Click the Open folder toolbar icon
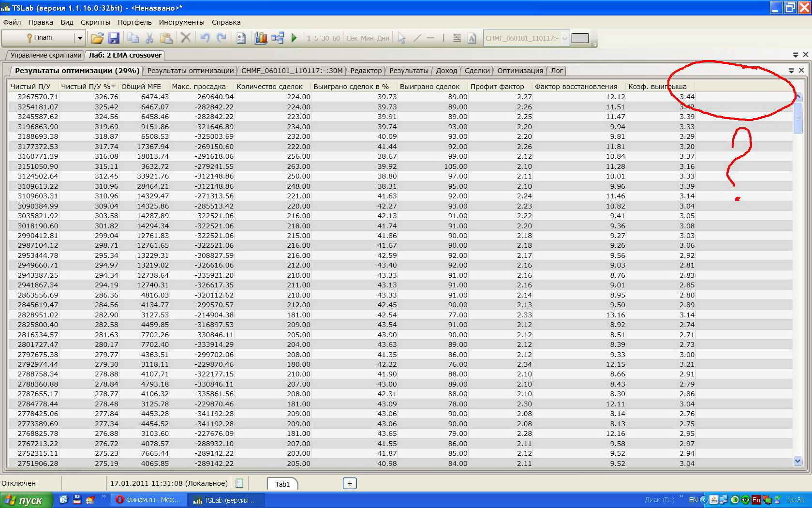Viewport: 812px width, 508px height. (97, 38)
